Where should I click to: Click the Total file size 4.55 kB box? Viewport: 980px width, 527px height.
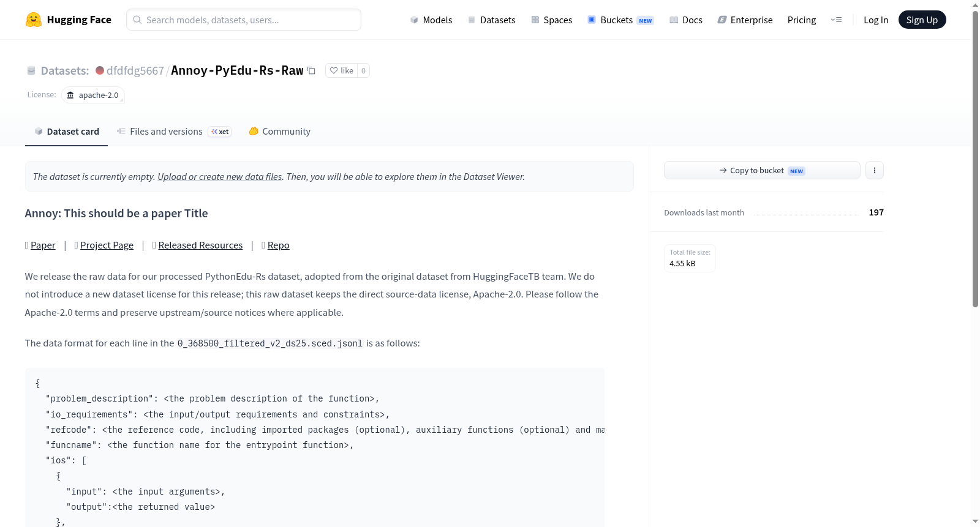690,258
